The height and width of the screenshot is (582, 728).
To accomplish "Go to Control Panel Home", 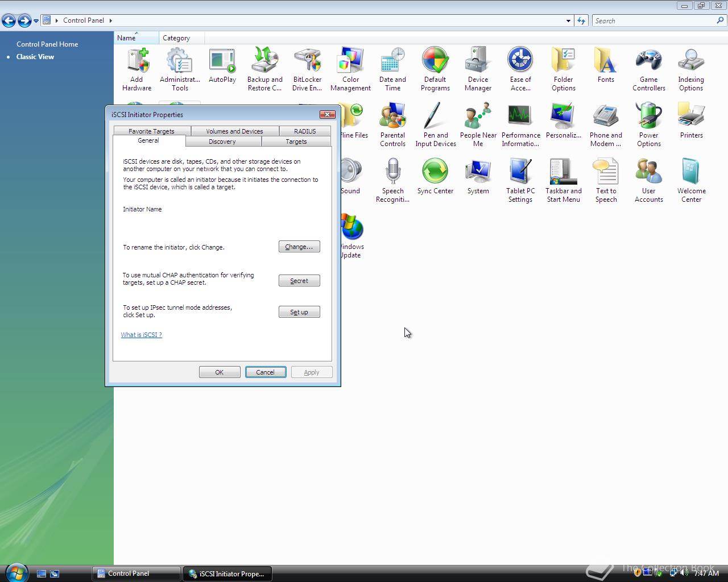I will [x=47, y=44].
